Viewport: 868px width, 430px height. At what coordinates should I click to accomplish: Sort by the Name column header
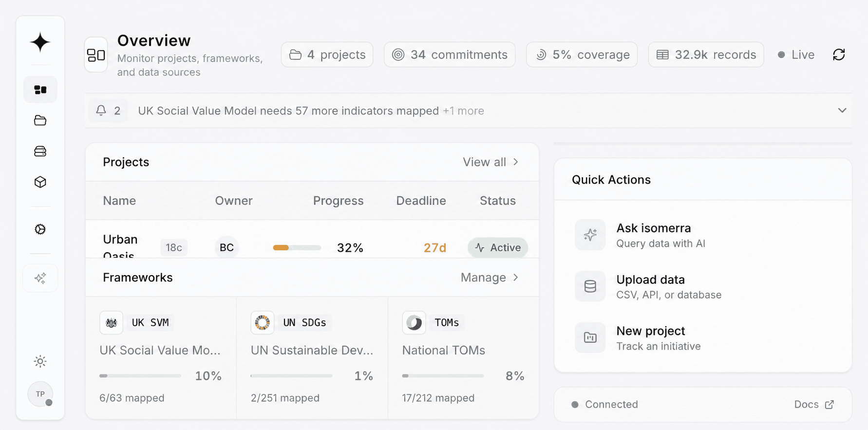119,201
